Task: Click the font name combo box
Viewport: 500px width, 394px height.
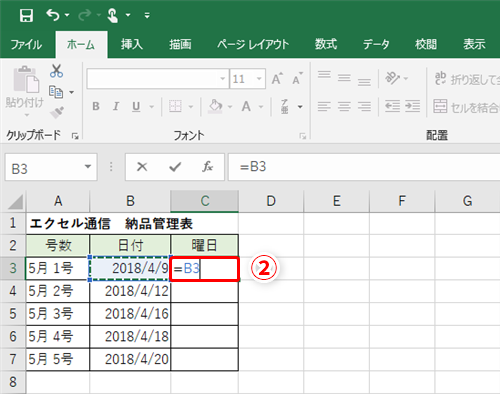Action: [158, 79]
